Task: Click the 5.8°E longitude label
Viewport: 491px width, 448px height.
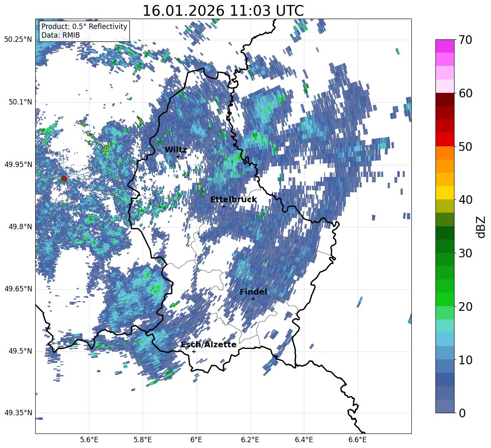Action: point(143,440)
